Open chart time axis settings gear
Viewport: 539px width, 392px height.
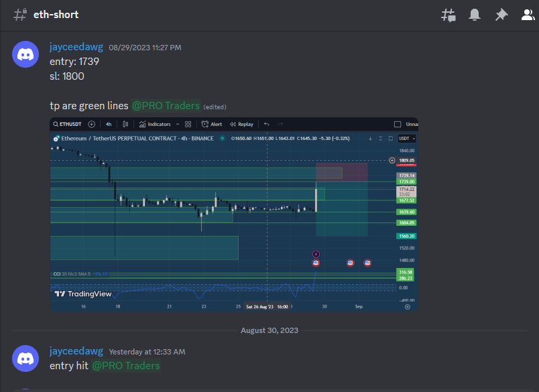coord(408,307)
